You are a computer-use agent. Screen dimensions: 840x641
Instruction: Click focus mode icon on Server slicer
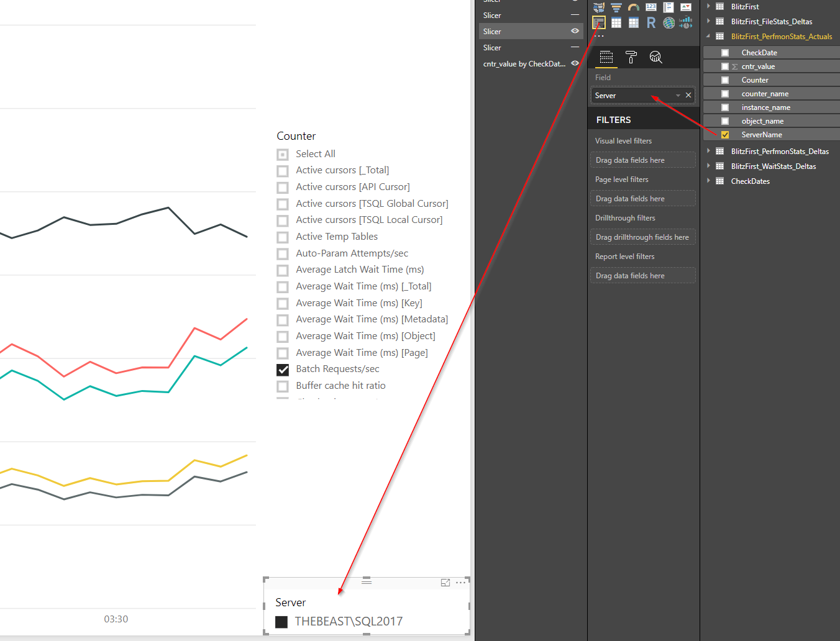(445, 583)
